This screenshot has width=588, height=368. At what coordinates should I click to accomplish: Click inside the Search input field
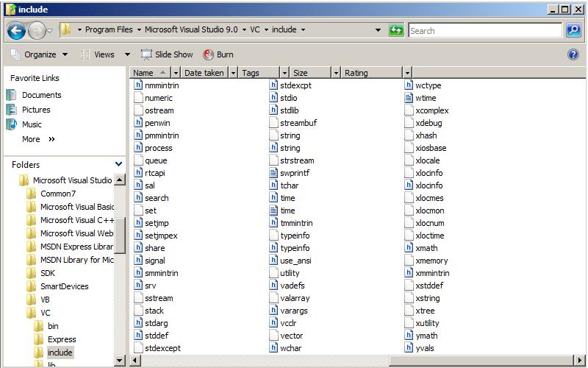[485, 30]
